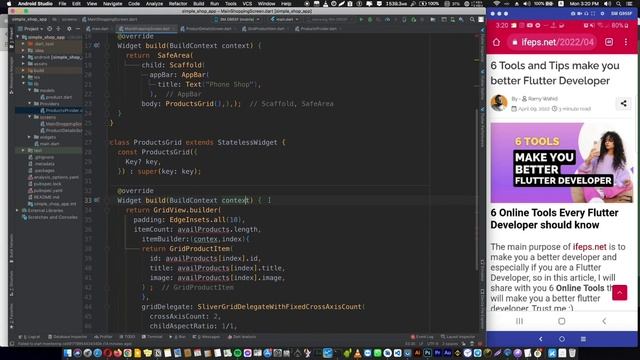
Task: Open the Terminal tool window
Action: (x=152, y=337)
